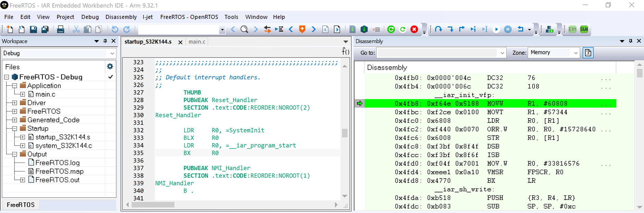Click the Disassembly vertical scrollbar thumb
The width and height of the screenshot is (644, 213).
click(640, 73)
